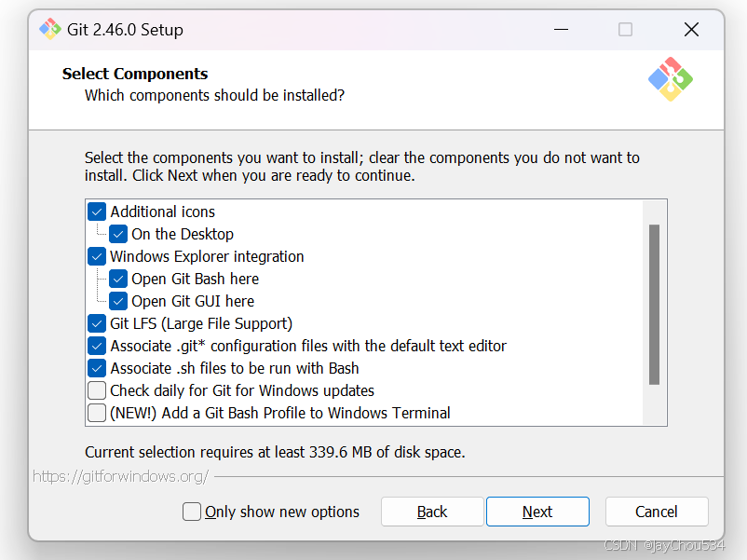
Task: Uncheck associating .git* configuration files
Action: pyautogui.click(x=96, y=346)
